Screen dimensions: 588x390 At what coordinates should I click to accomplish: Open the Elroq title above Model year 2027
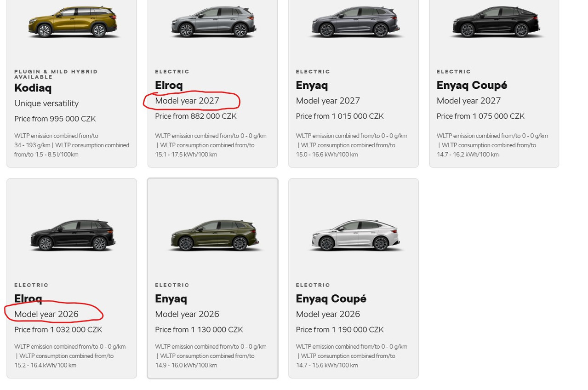[x=169, y=85]
